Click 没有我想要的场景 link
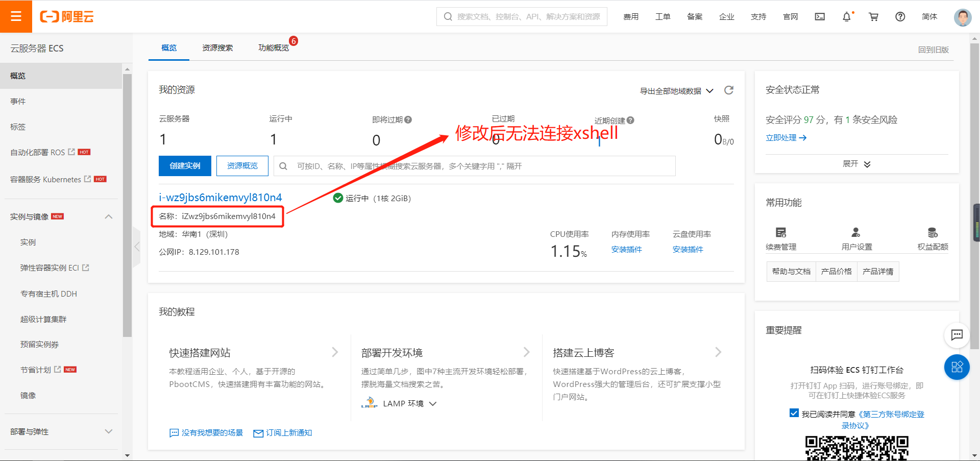The width and height of the screenshot is (980, 461). (206, 432)
